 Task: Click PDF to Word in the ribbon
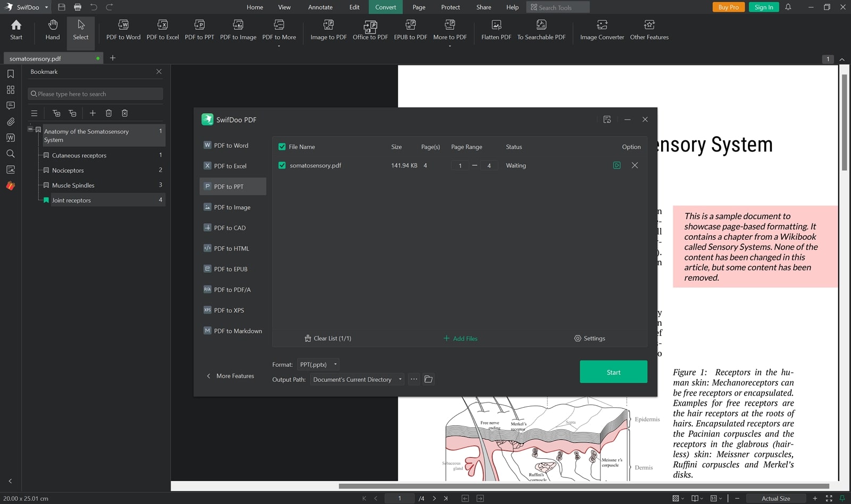[x=123, y=30]
